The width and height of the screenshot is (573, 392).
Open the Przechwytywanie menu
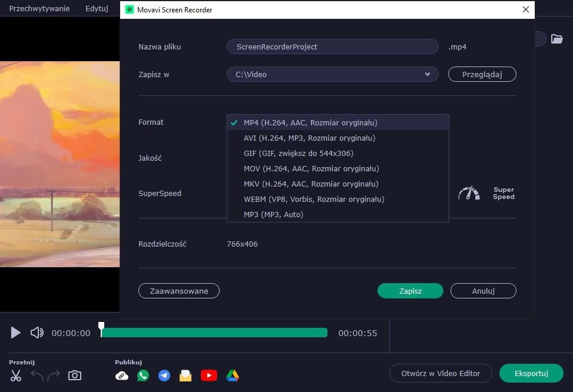point(39,9)
